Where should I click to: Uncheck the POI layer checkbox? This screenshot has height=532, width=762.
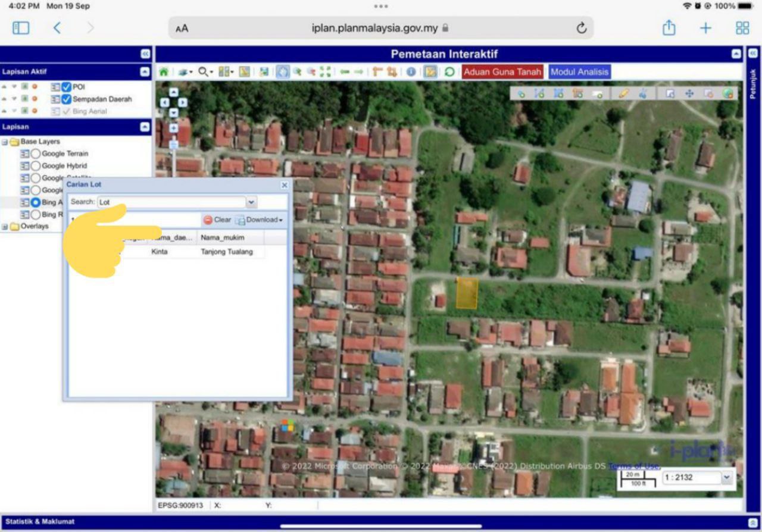pos(67,87)
